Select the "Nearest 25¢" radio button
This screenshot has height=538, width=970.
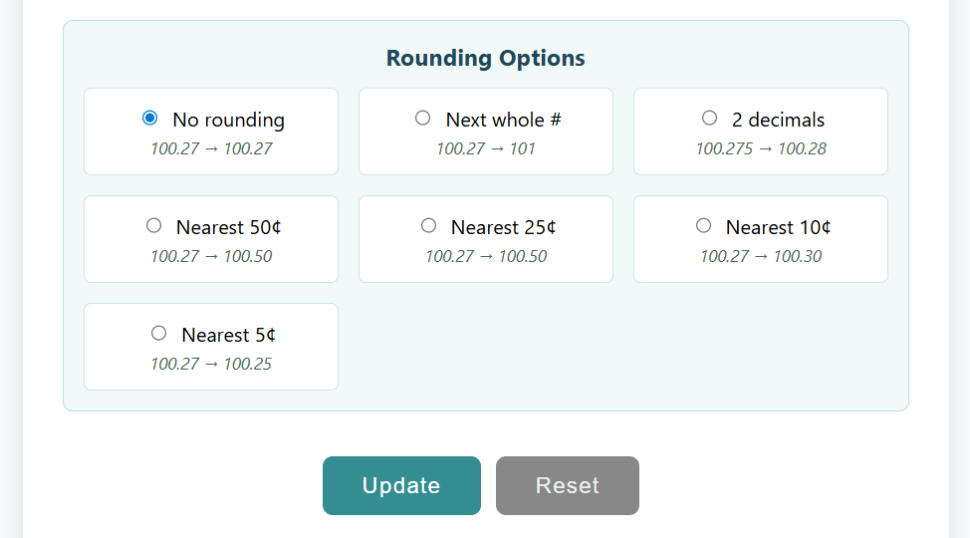(x=429, y=226)
